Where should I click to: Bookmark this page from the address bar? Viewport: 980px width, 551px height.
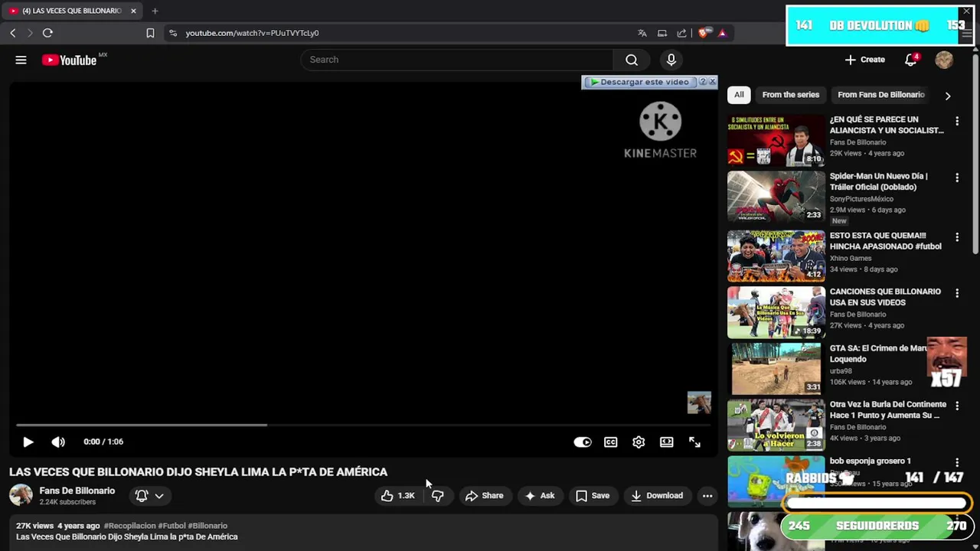pyautogui.click(x=150, y=33)
